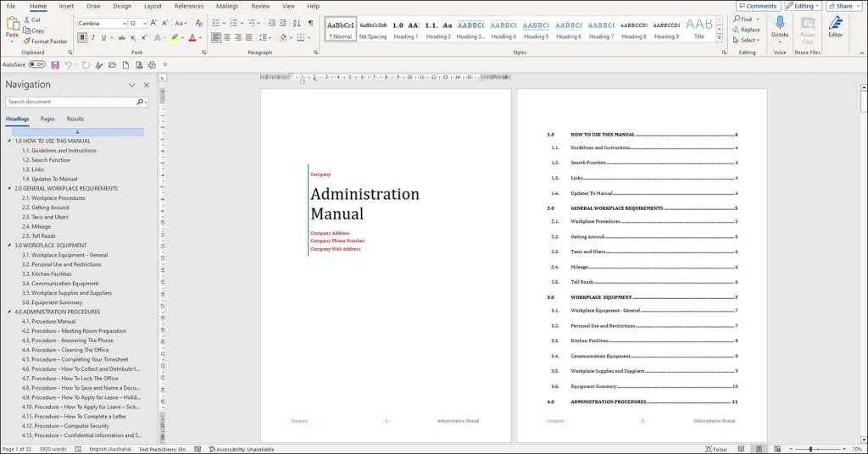Open the Results tab in Navigation pane

click(75, 119)
